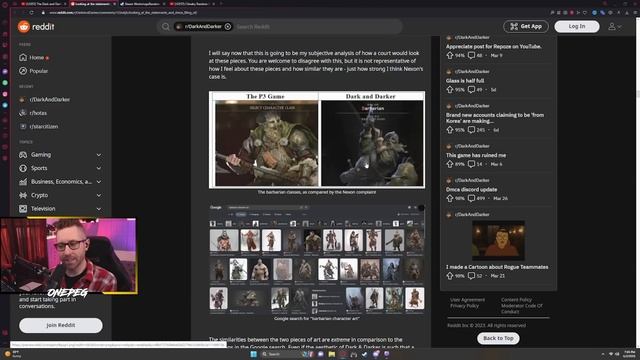Open 'I made a Cartoon about Rogue Teammates'

tap(497, 267)
